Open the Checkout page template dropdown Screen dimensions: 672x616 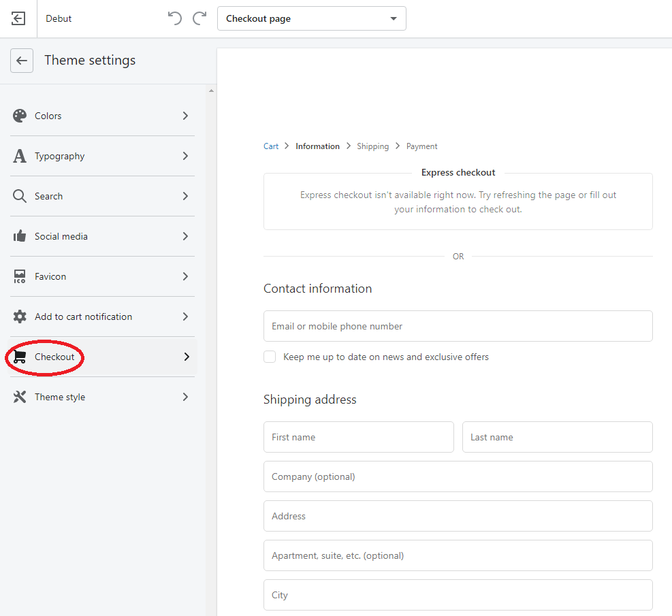click(x=312, y=18)
